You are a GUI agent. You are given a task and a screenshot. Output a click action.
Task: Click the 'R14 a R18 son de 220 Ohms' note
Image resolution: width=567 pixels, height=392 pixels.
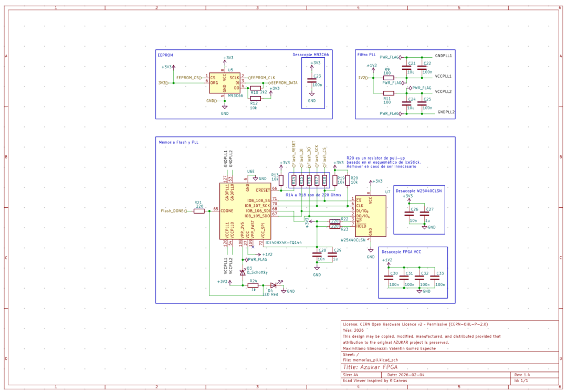click(313, 195)
